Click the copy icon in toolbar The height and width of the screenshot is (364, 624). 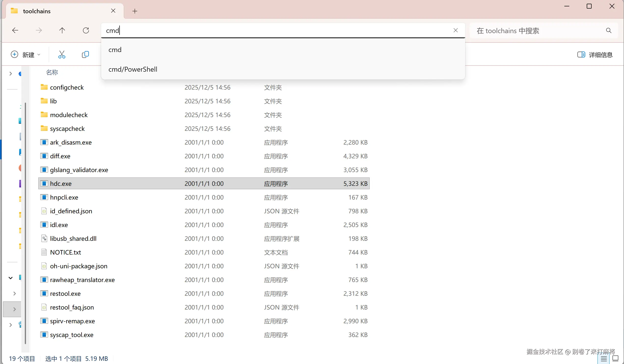85,54
